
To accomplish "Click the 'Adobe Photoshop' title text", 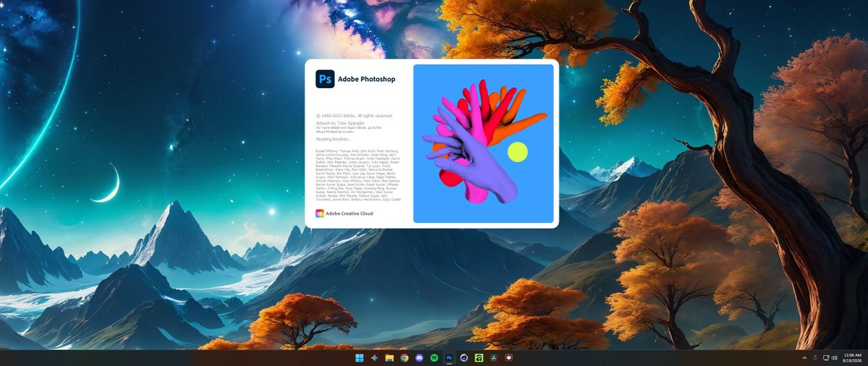I will tap(367, 80).
